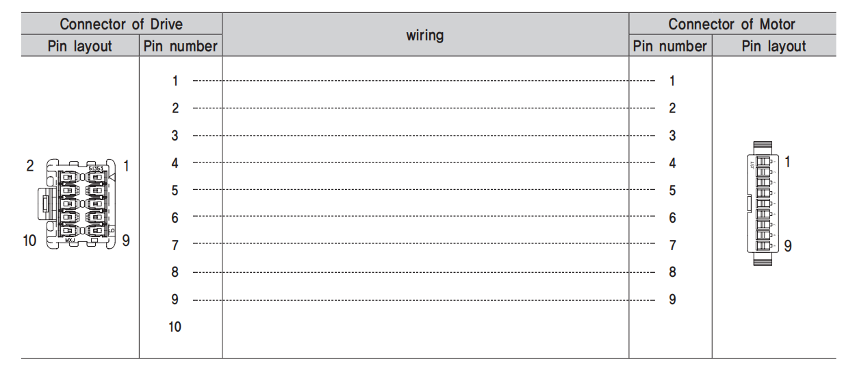Click the motor 'Pin layout' subheader
This screenshot has width=868, height=366.
pos(774,46)
